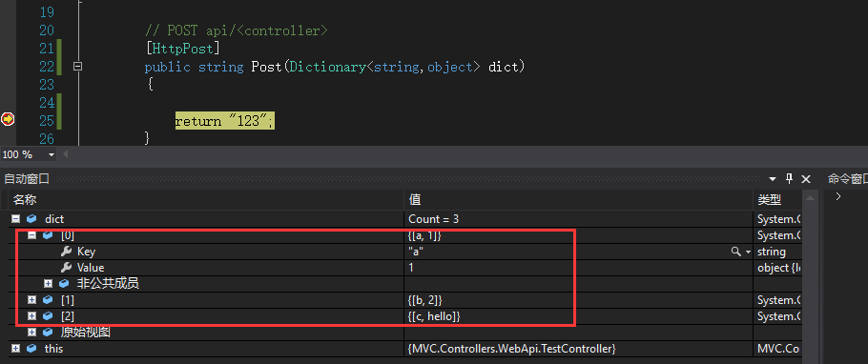Viewport: 868px width, 364px height.
Task: Click the 命令窗口 panel title
Action: tap(848, 179)
